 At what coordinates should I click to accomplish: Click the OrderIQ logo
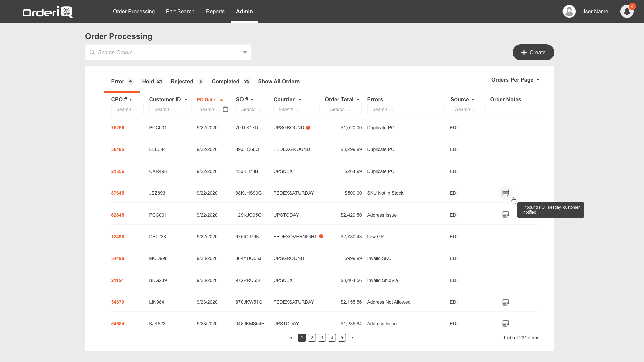(x=48, y=12)
